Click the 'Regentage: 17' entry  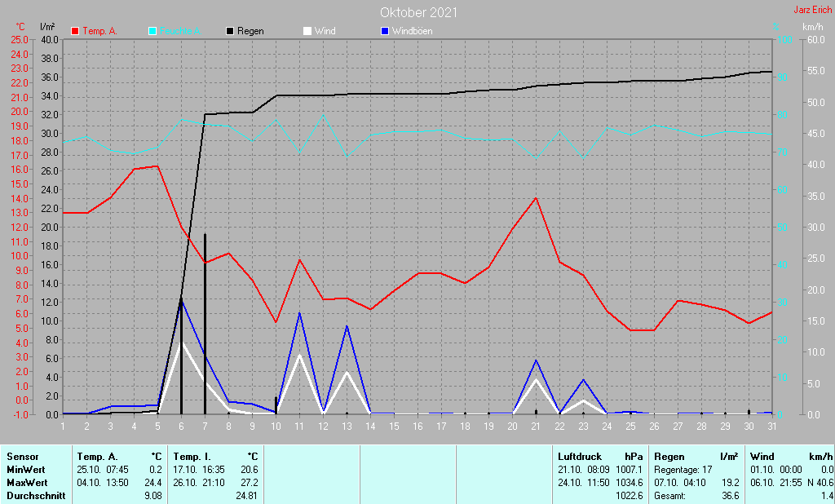(x=683, y=470)
